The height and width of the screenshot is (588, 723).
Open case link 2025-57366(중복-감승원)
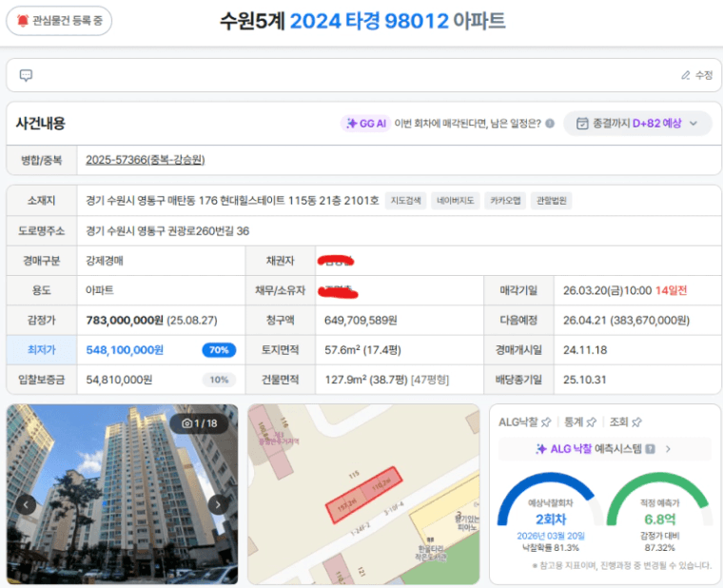pyautogui.click(x=145, y=160)
